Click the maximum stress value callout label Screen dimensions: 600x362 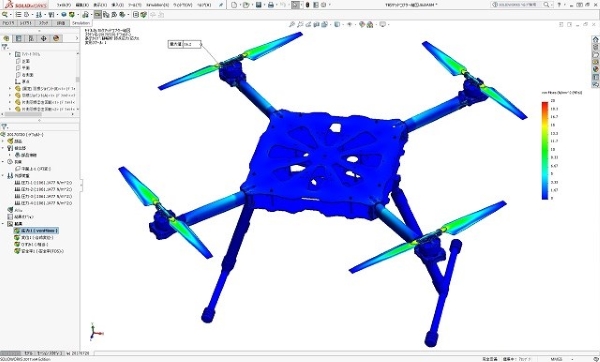(185, 44)
